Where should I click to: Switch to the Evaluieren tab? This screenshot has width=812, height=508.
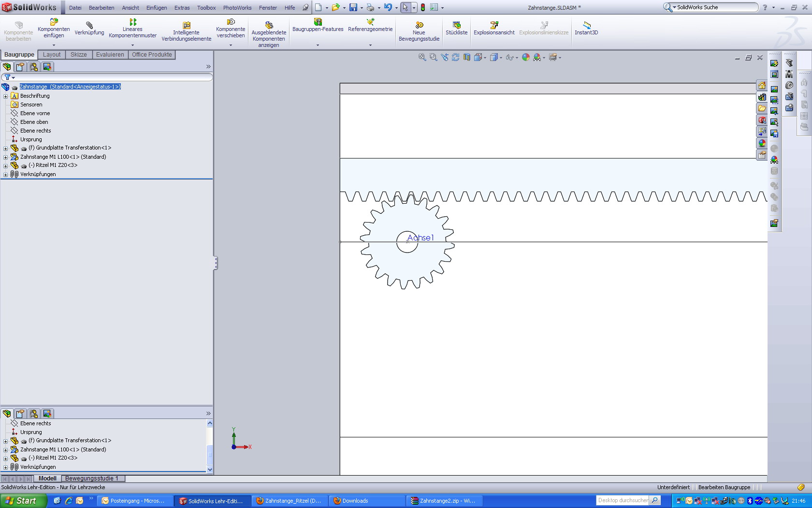[110, 55]
